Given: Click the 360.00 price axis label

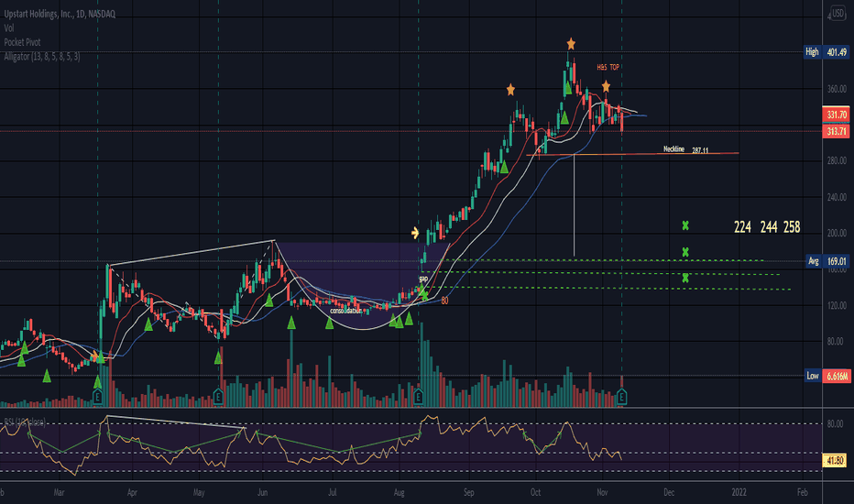Looking at the screenshot, I should [837, 88].
